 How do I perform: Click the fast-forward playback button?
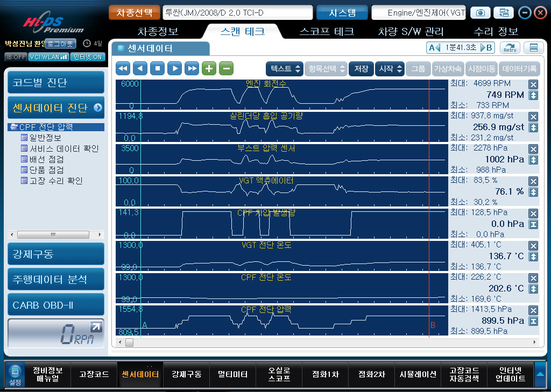point(192,68)
